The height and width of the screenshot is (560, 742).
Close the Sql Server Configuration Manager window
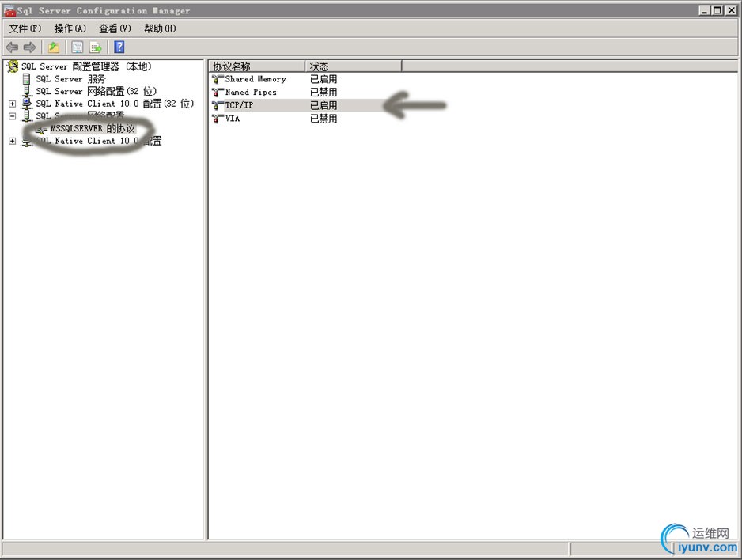tap(731, 10)
